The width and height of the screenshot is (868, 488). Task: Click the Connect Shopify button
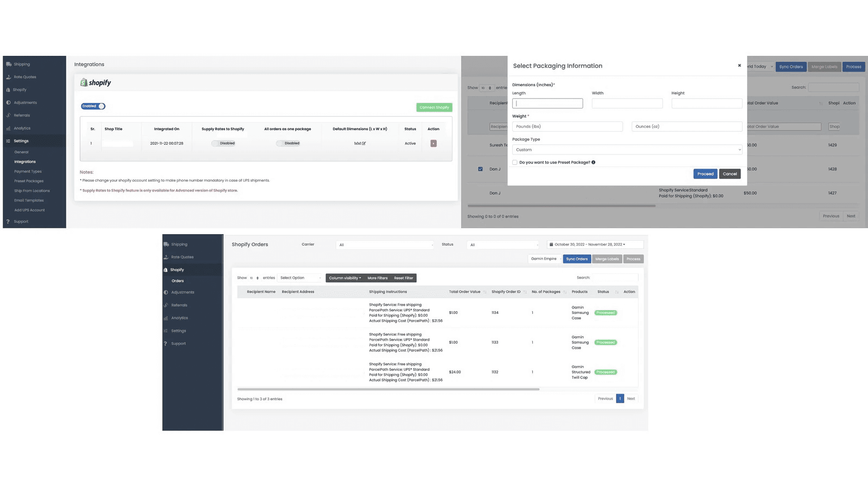click(x=434, y=107)
